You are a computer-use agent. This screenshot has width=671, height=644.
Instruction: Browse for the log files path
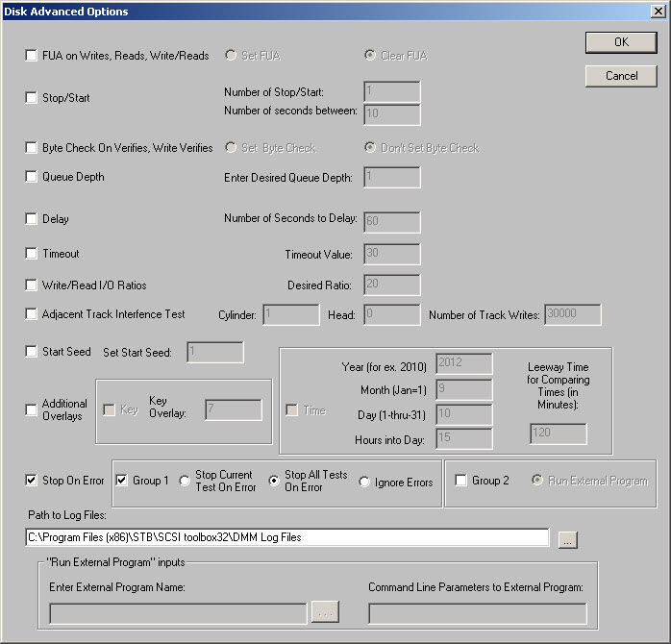click(568, 539)
